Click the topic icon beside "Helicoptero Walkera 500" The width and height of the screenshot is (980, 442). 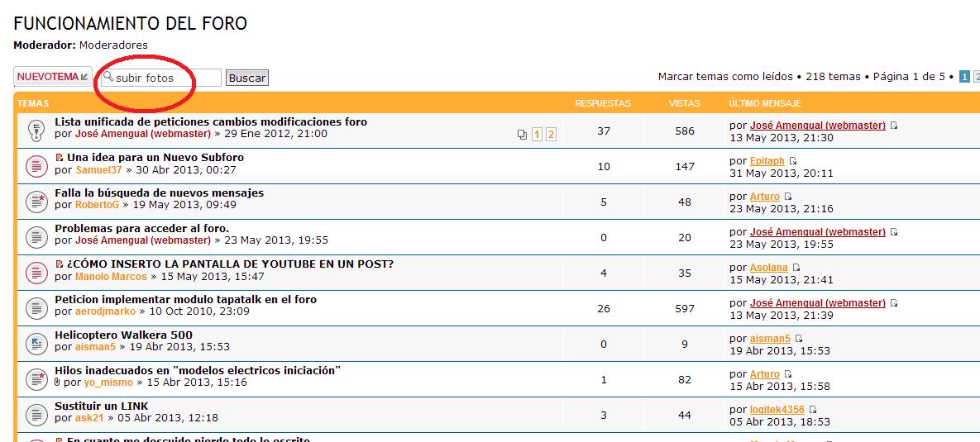[x=35, y=343]
